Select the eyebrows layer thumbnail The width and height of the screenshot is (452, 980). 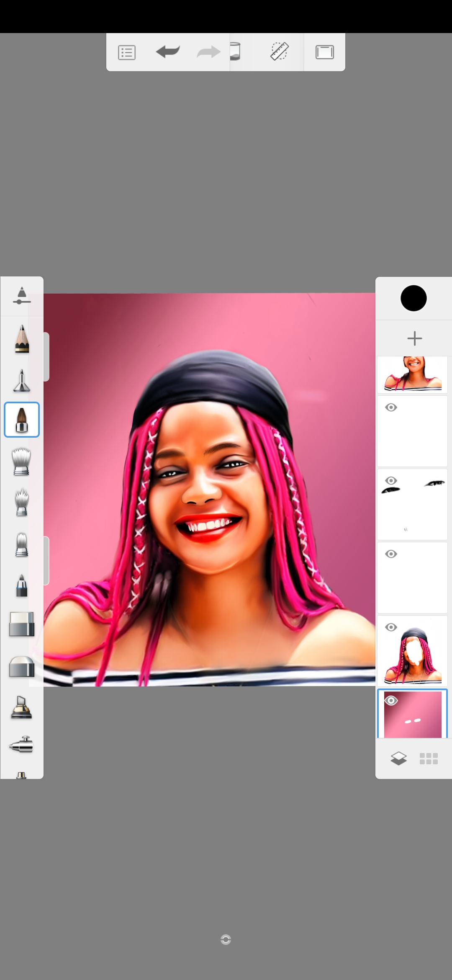pos(413,505)
